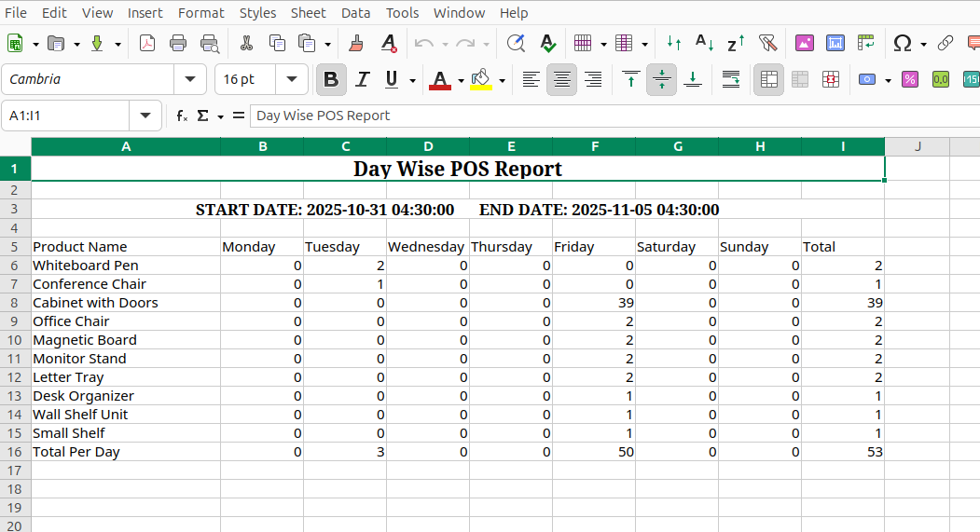Align text right

592,79
